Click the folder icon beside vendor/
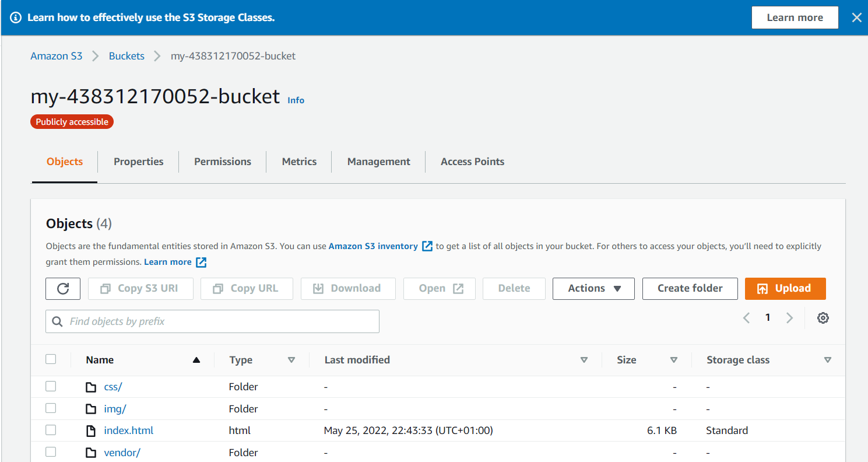This screenshot has width=868, height=462. click(91, 452)
